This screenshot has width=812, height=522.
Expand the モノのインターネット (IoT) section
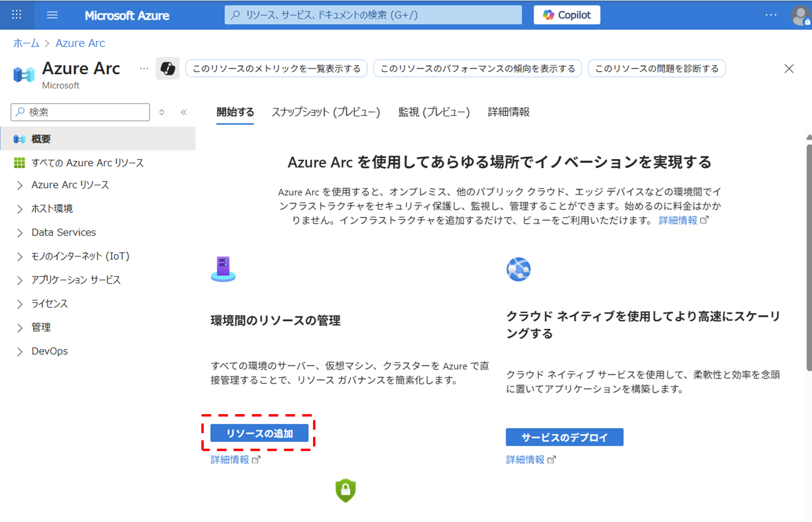(x=80, y=256)
